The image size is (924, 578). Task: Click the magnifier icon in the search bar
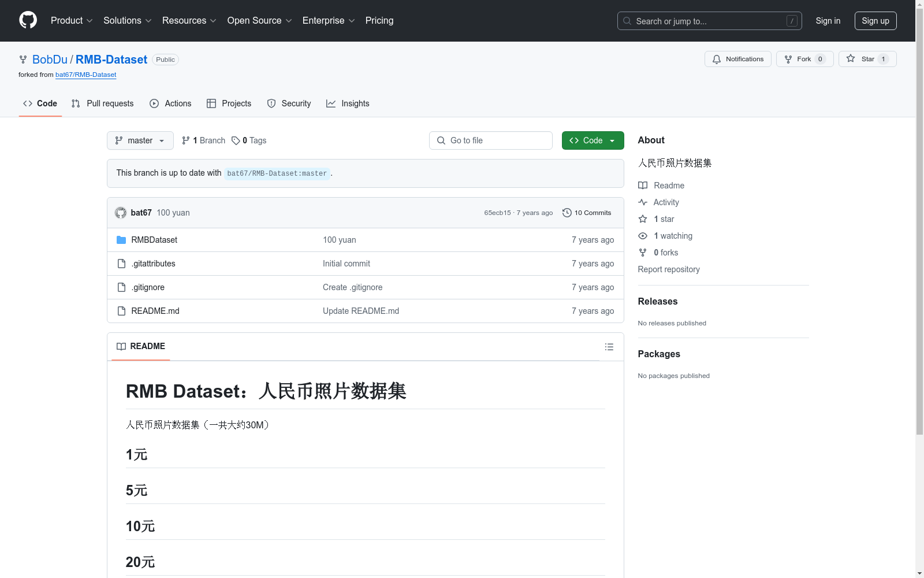627,21
